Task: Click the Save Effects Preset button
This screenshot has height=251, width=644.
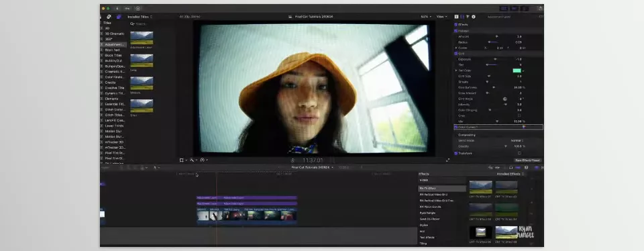Action: click(x=527, y=160)
